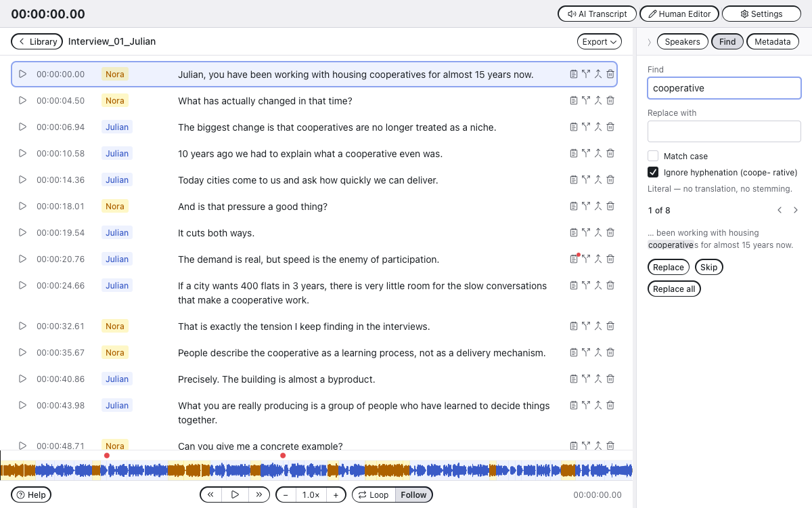This screenshot has width=812, height=508.
Task: Delete the 00:00:43.98 segment
Action: (x=610, y=405)
